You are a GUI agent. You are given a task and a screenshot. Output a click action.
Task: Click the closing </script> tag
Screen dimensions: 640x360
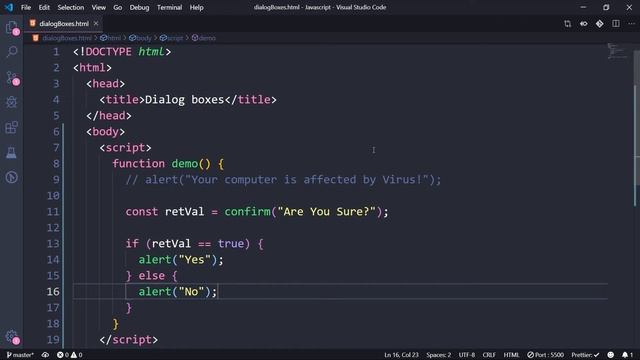[129, 340]
